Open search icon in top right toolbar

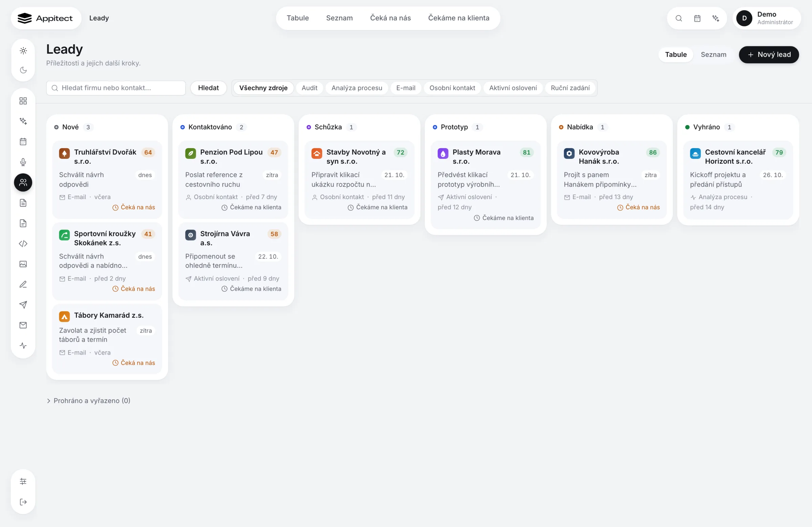tap(679, 18)
